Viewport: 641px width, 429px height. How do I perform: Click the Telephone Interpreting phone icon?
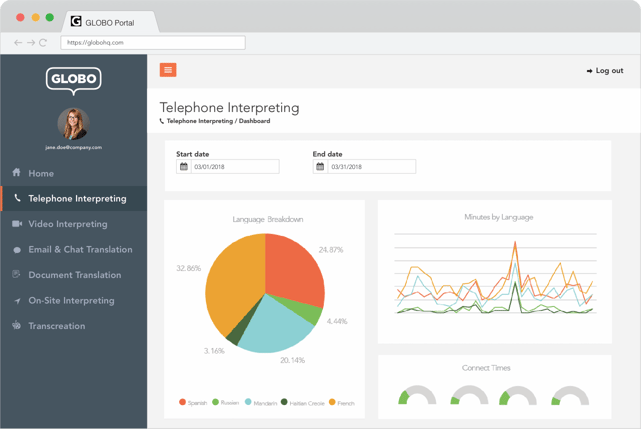click(17, 198)
